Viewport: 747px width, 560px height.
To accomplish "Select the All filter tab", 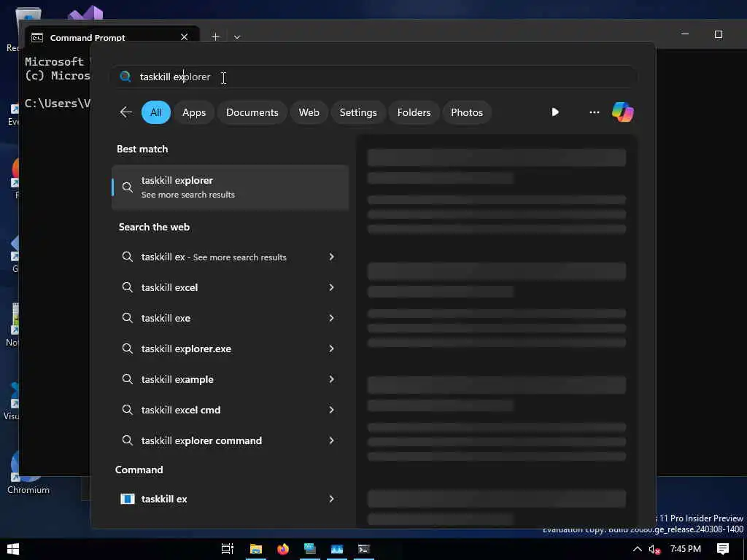I will [156, 112].
